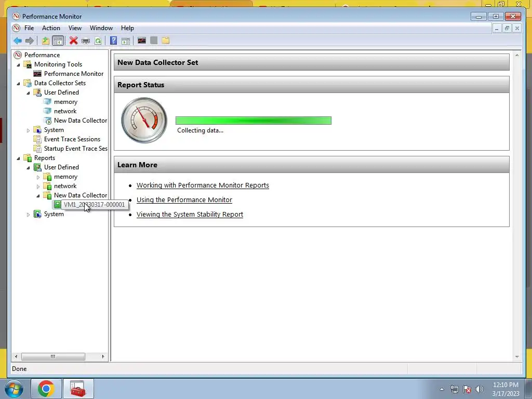532x399 pixels.
Task: Click the toolbox taskbar icon
Action: (78, 389)
